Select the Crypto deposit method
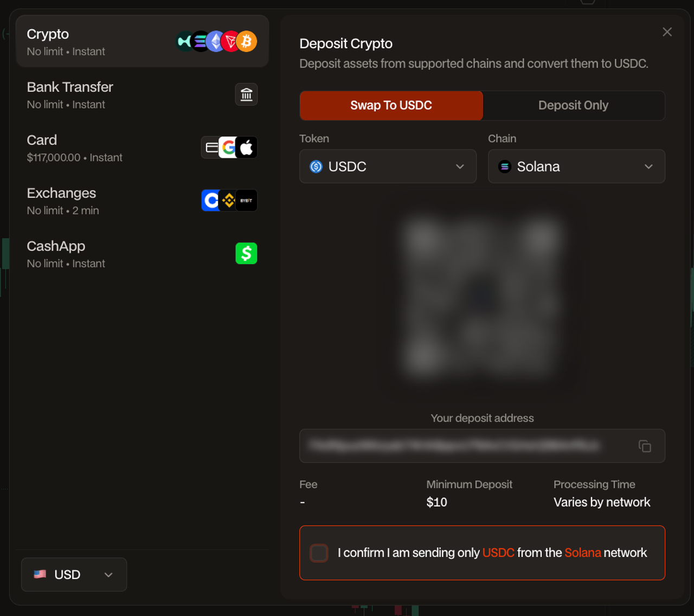694x616 pixels. click(x=142, y=42)
